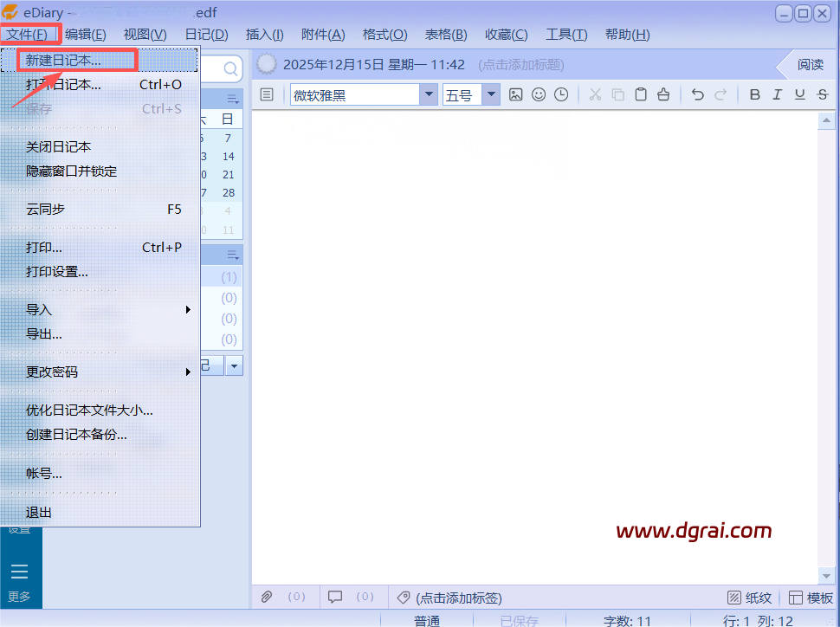Click the insert image icon in toolbar
Viewport: 840px width, 627px height.
tap(516, 95)
